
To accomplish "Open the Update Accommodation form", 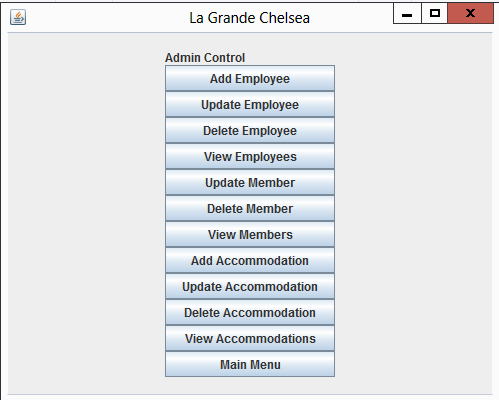I will 250,286.
